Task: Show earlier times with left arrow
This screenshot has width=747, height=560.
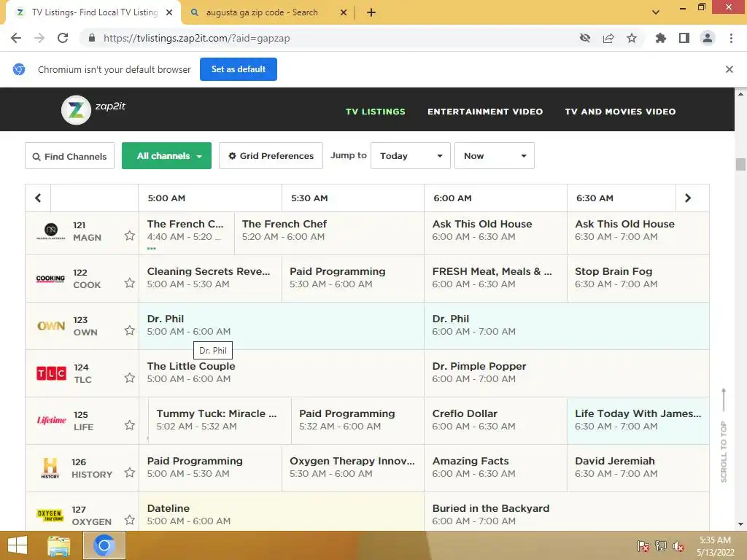Action: pos(38,198)
